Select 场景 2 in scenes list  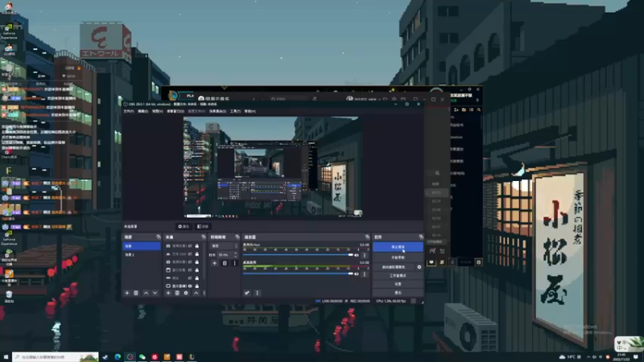(142, 255)
